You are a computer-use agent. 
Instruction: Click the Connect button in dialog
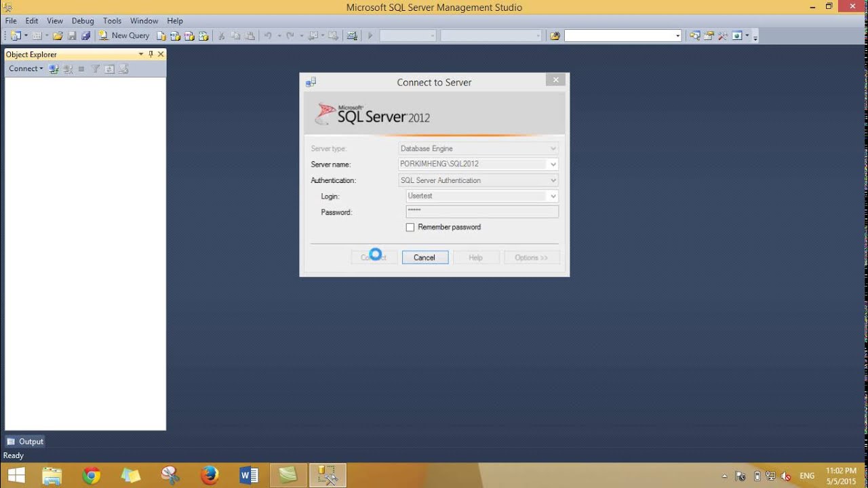(x=374, y=258)
